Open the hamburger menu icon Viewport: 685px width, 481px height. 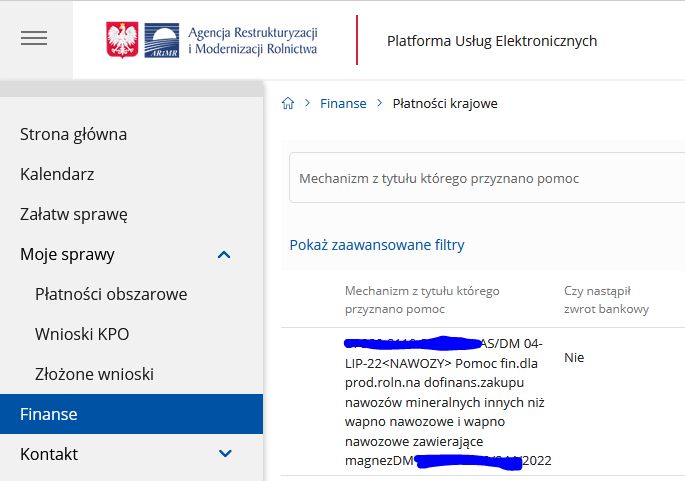34,38
